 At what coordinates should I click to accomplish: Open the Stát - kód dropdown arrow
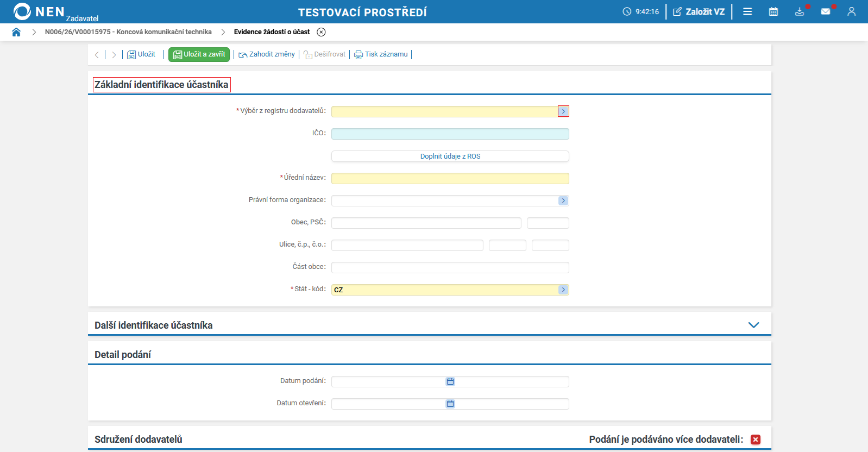[x=563, y=290]
